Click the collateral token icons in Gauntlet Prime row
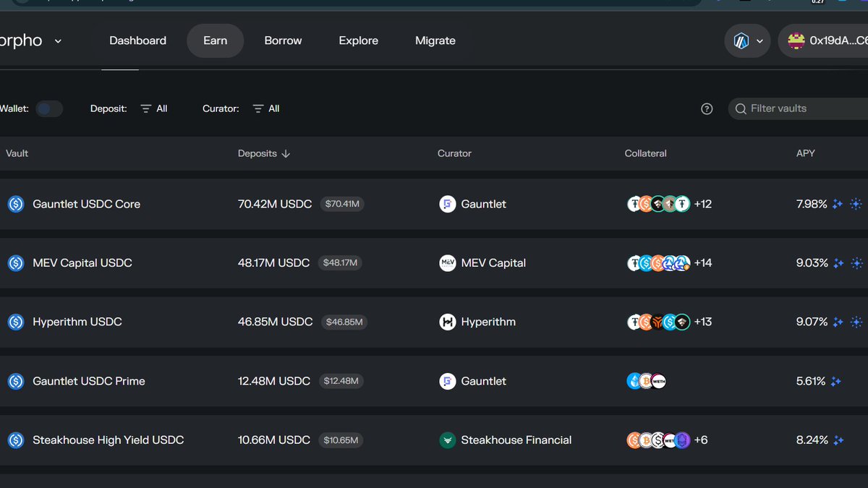The height and width of the screenshot is (488, 868). click(x=646, y=381)
